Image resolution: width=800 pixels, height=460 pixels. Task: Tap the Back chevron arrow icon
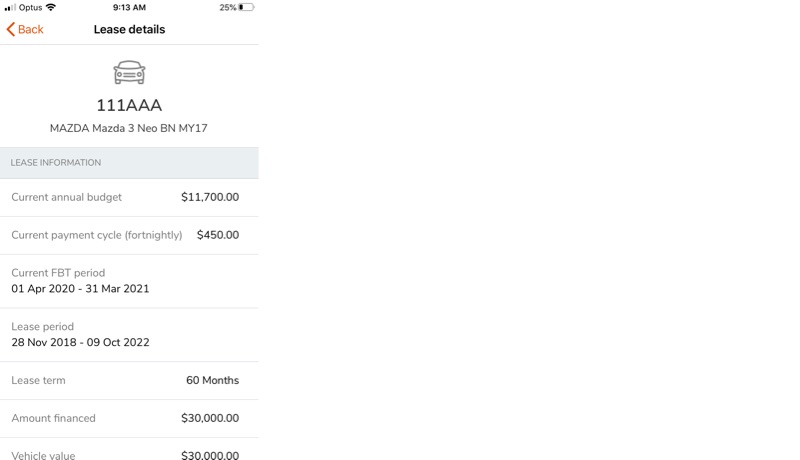[10, 29]
